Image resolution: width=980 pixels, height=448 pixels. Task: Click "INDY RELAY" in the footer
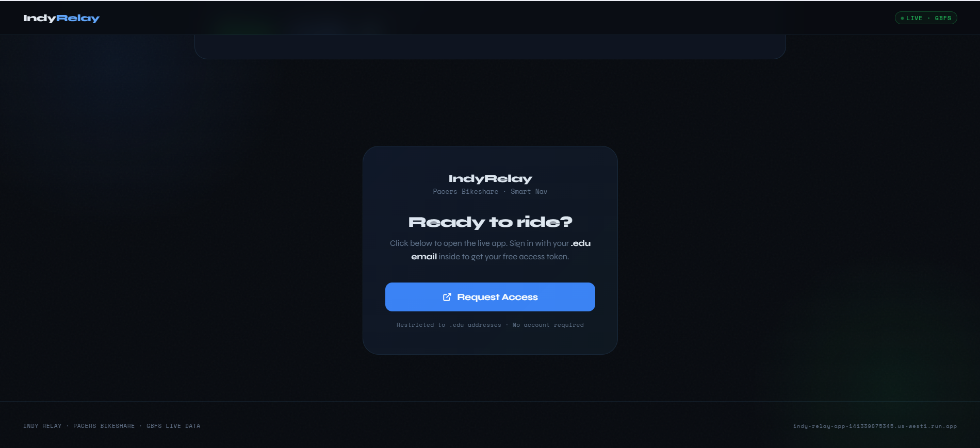point(42,426)
